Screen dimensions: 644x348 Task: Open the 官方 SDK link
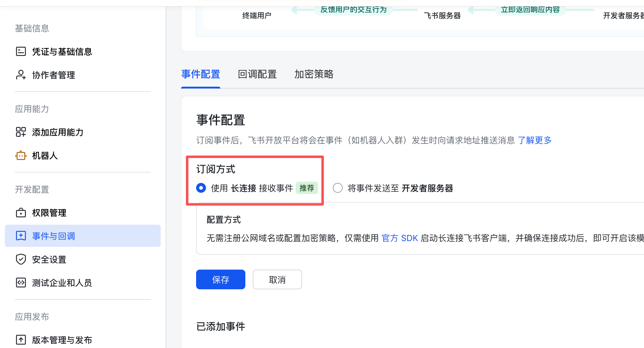400,238
